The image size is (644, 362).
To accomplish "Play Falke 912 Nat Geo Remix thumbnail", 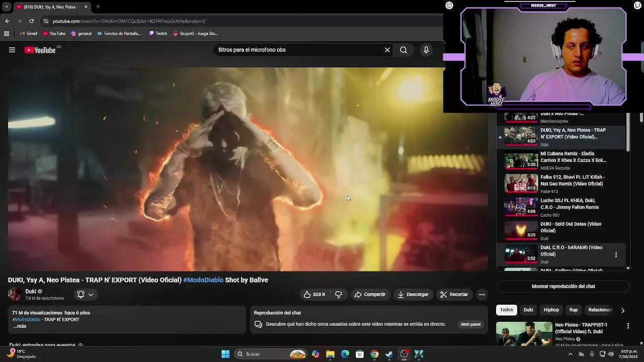I will tap(521, 184).
